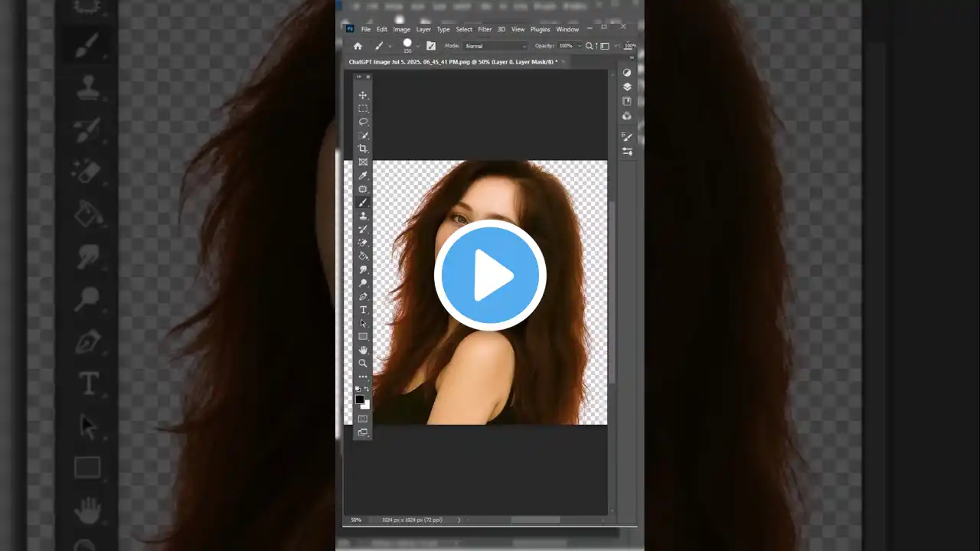Activate the Crop tool
The width and height of the screenshot is (980, 551).
click(363, 148)
